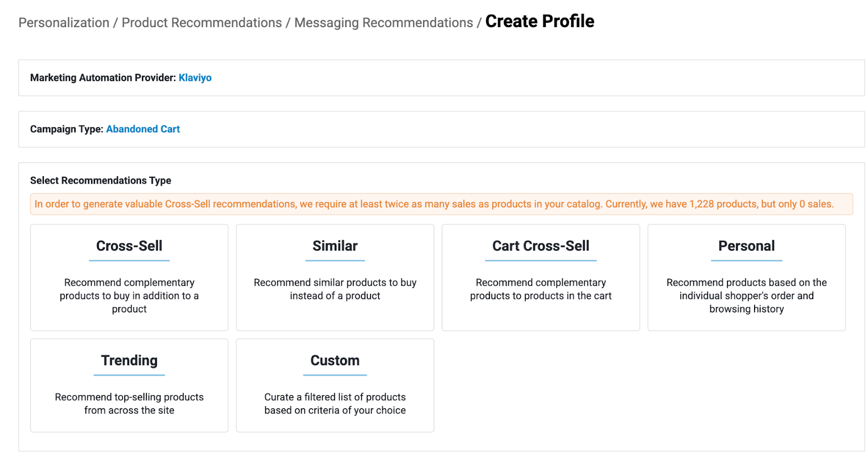Select the Custom recommendation card heading
The image size is (868, 456).
pyautogui.click(x=335, y=361)
